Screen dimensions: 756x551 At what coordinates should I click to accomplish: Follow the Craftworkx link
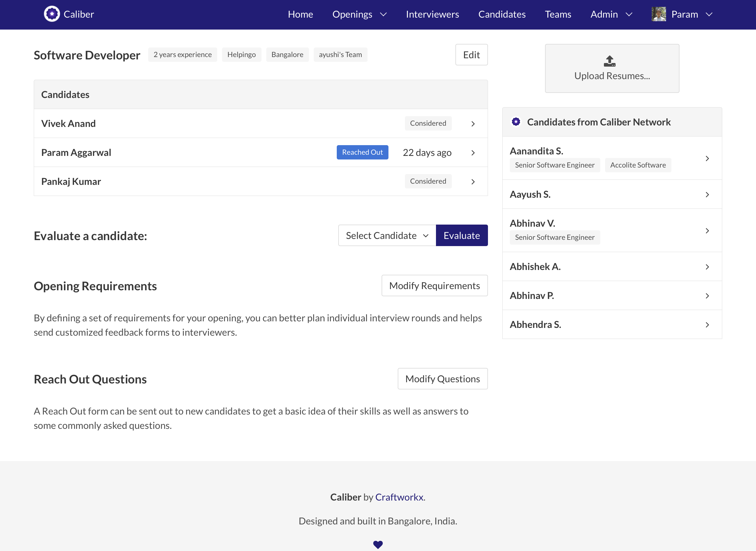tap(400, 497)
